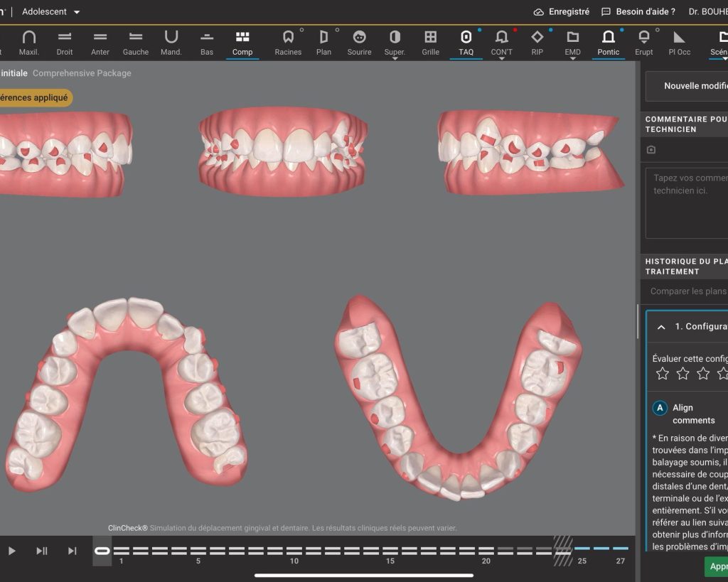
Task: Open the RIP interproximal reduction tool
Action: pyautogui.click(x=537, y=43)
